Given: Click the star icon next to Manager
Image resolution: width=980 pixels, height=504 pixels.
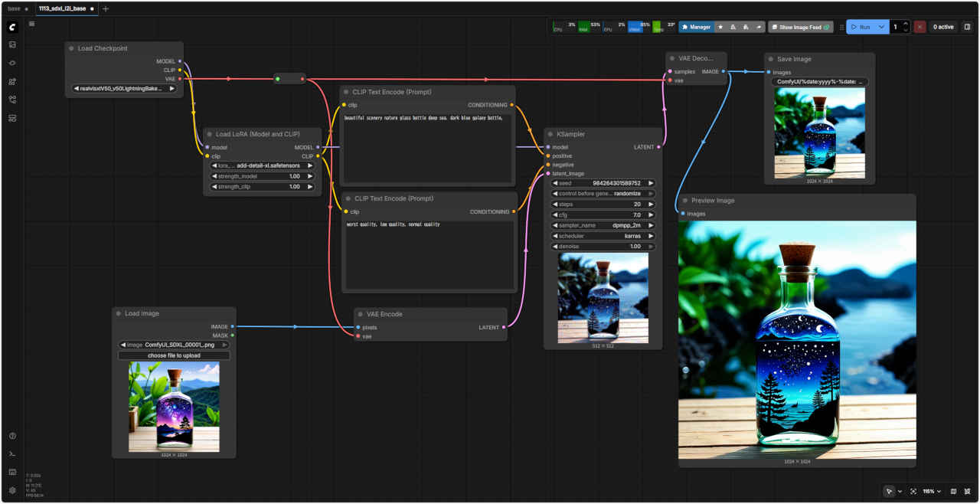Looking at the screenshot, I should tap(720, 27).
